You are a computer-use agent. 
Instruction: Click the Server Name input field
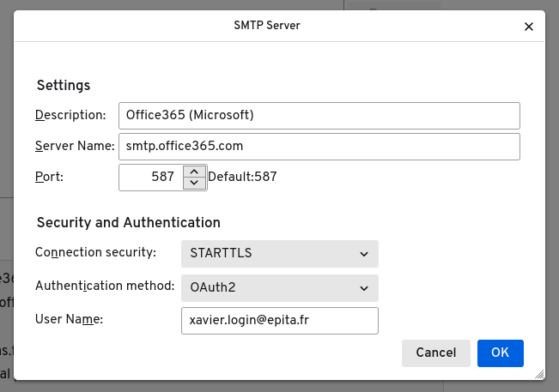(x=319, y=147)
